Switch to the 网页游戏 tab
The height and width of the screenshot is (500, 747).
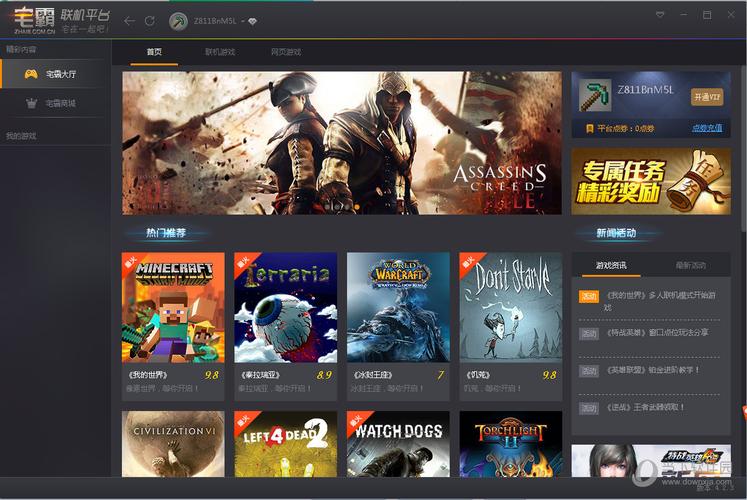[286, 52]
